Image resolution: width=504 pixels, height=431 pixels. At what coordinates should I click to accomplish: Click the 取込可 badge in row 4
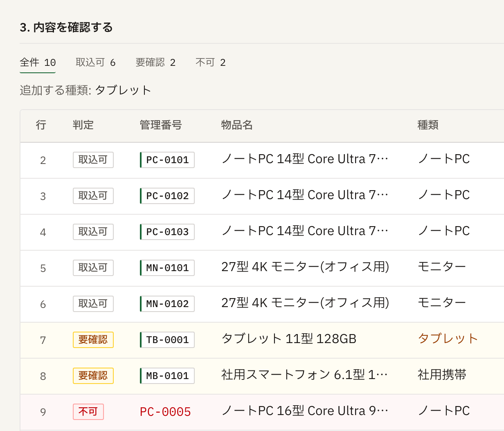click(x=93, y=232)
